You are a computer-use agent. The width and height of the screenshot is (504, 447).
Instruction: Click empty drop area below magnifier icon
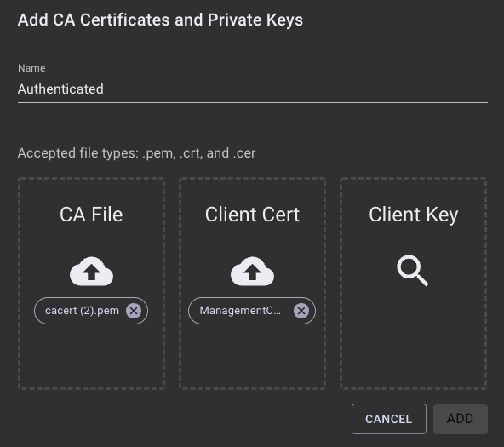click(x=414, y=337)
